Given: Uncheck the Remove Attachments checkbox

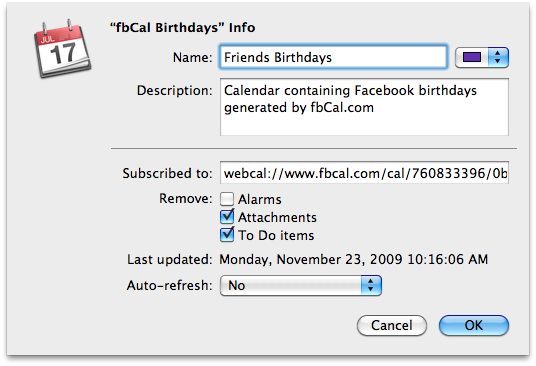Looking at the screenshot, I should (x=227, y=217).
